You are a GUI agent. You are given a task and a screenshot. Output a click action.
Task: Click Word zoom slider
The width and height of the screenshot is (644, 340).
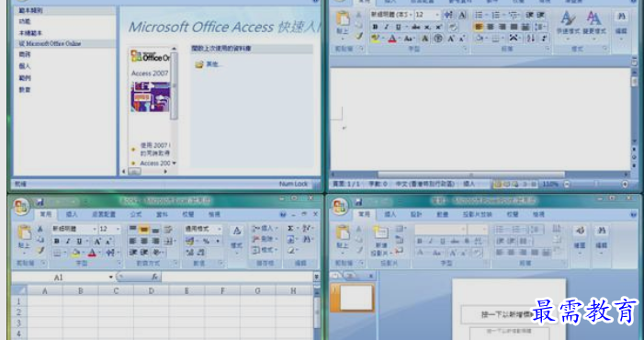coord(595,185)
